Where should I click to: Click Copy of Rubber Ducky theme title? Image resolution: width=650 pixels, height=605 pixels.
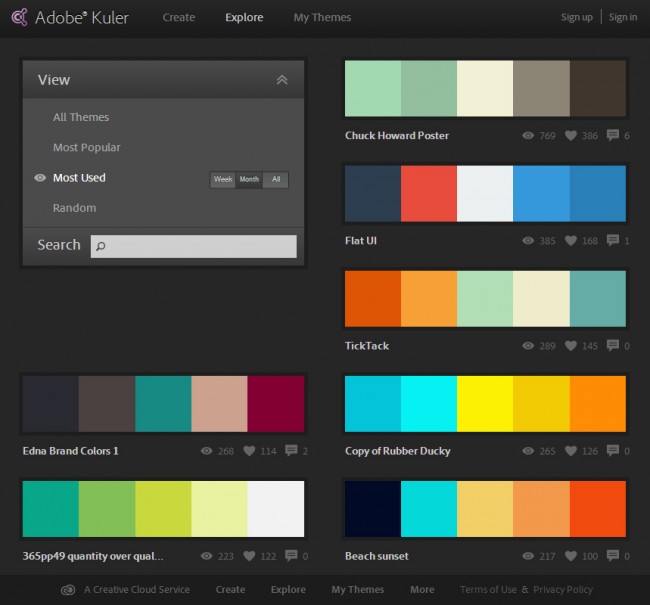(398, 451)
